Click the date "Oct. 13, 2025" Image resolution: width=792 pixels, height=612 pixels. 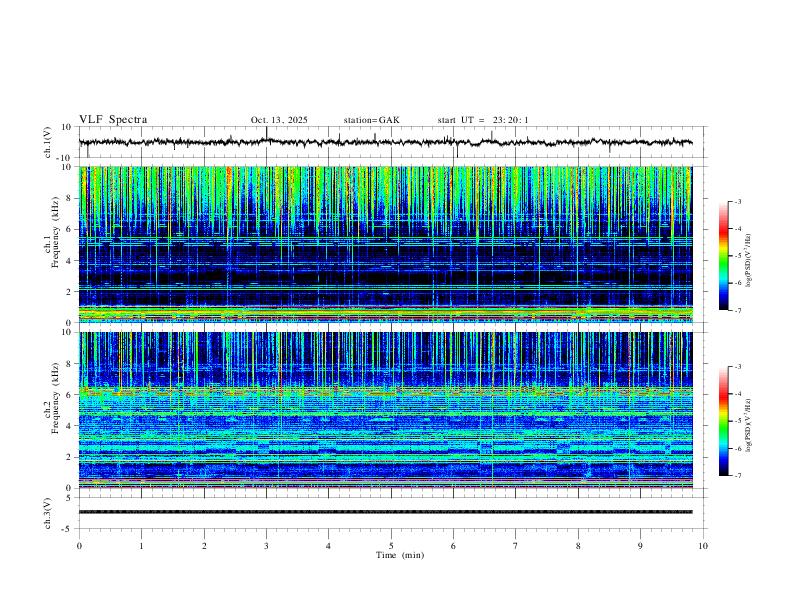click(279, 120)
